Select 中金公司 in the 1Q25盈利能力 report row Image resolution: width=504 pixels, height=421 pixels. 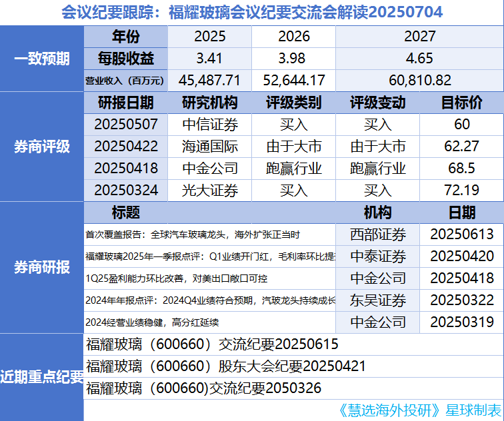pyautogui.click(x=378, y=278)
